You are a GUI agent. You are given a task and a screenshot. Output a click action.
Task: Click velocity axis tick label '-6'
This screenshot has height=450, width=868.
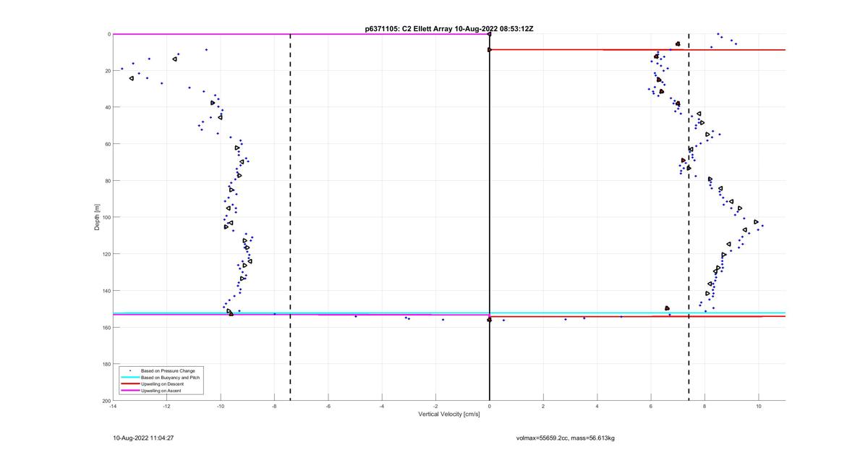pyautogui.click(x=328, y=407)
